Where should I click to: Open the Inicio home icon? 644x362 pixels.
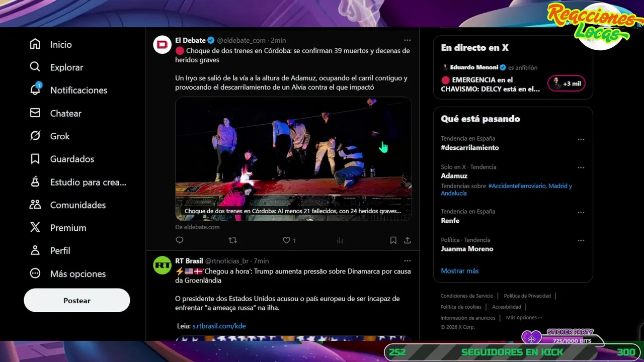tap(35, 44)
